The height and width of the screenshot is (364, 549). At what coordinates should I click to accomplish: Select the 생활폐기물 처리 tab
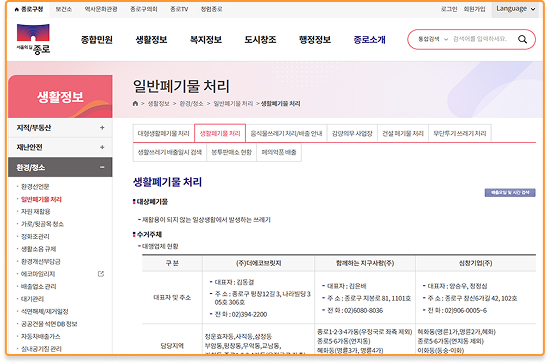coord(220,133)
